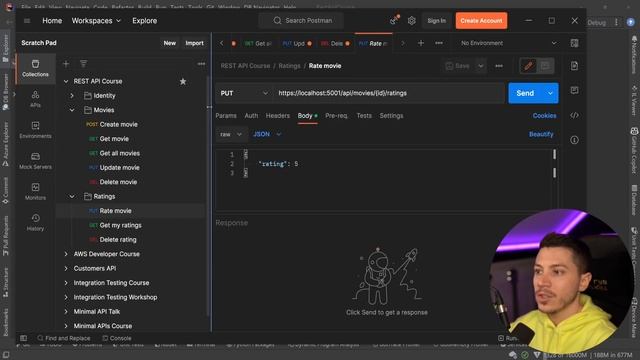Collapse the Movies folder
This screenshot has width=640, height=360.
tap(72, 110)
